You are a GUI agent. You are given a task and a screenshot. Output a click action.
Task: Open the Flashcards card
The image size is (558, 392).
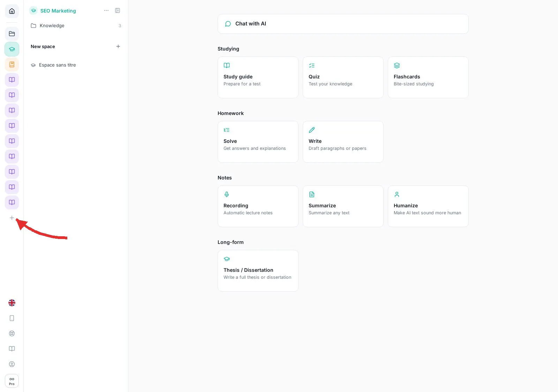pyautogui.click(x=428, y=77)
